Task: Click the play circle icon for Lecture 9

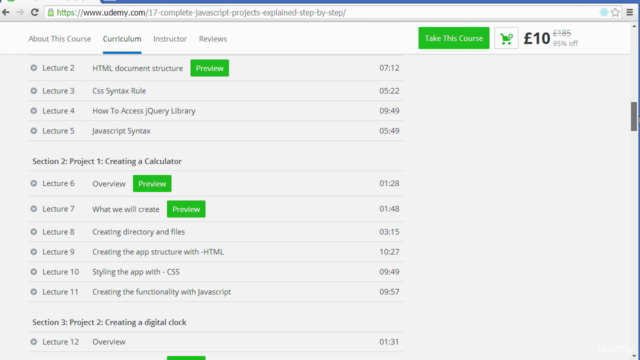Action: (x=34, y=251)
